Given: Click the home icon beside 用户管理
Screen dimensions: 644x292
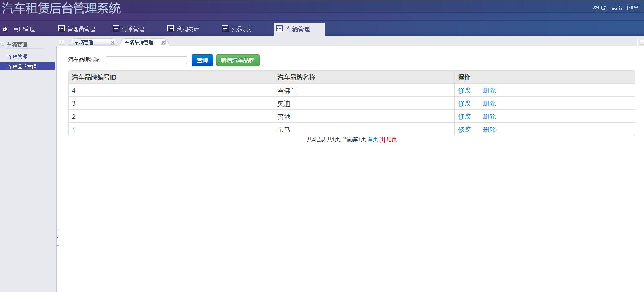Looking at the screenshot, I should [x=5, y=29].
